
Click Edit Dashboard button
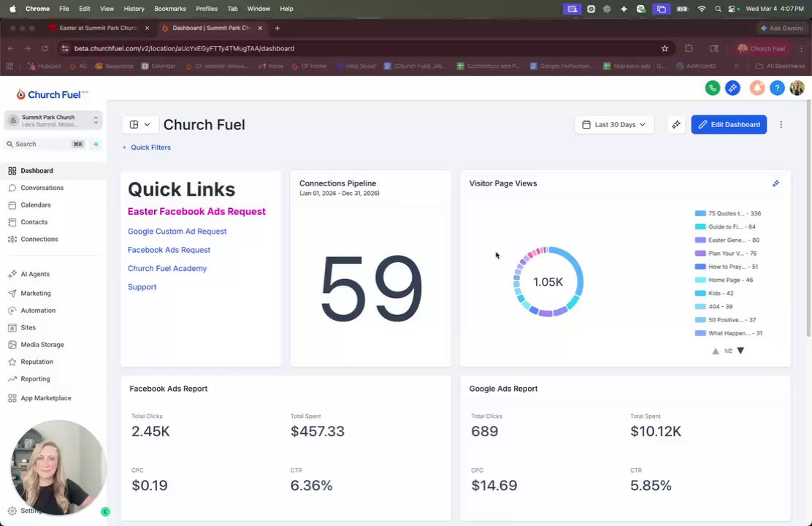pyautogui.click(x=729, y=124)
